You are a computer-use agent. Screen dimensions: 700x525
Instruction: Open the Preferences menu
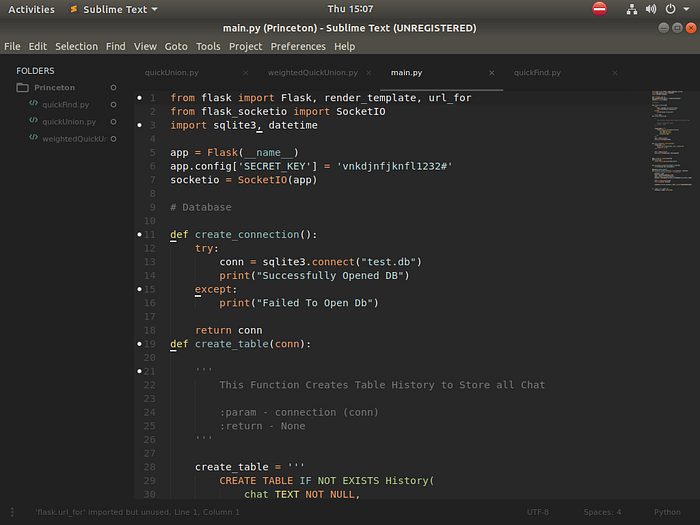tap(298, 46)
